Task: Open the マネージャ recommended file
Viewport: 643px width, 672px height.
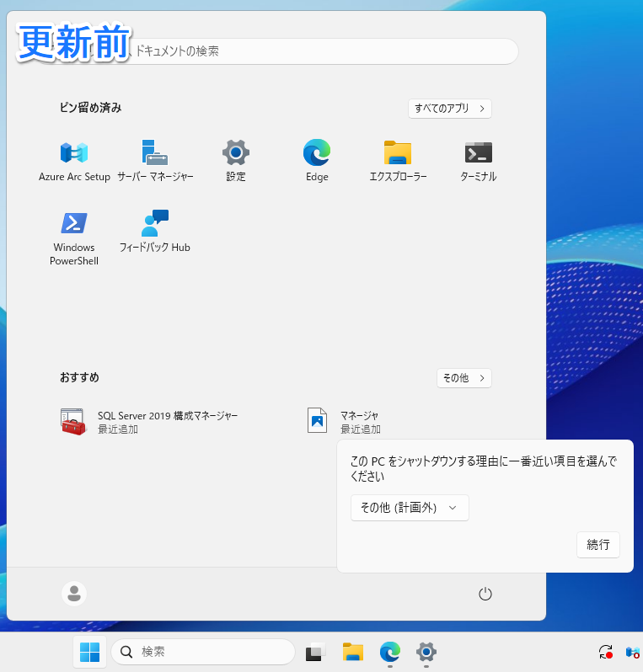Action: tap(346, 421)
